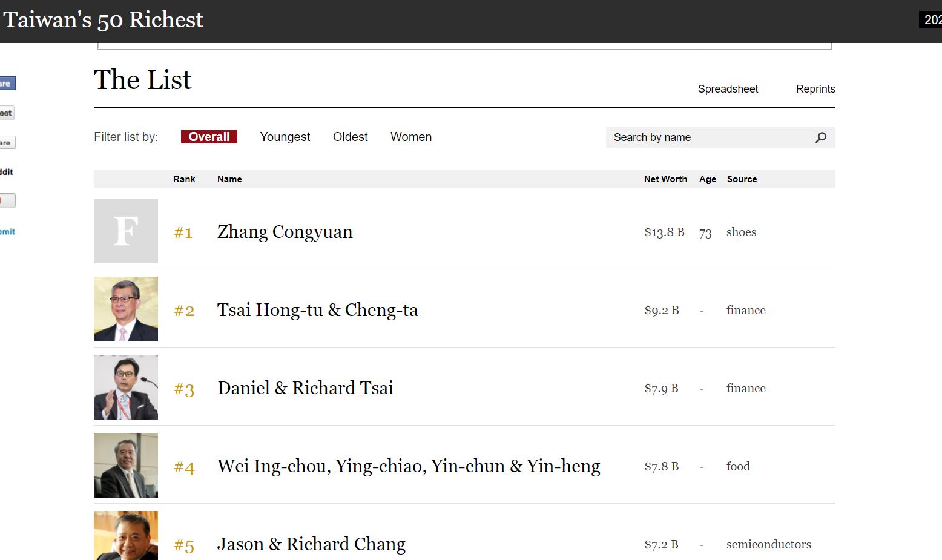Click the shoes source label
942x560 pixels.
(741, 232)
